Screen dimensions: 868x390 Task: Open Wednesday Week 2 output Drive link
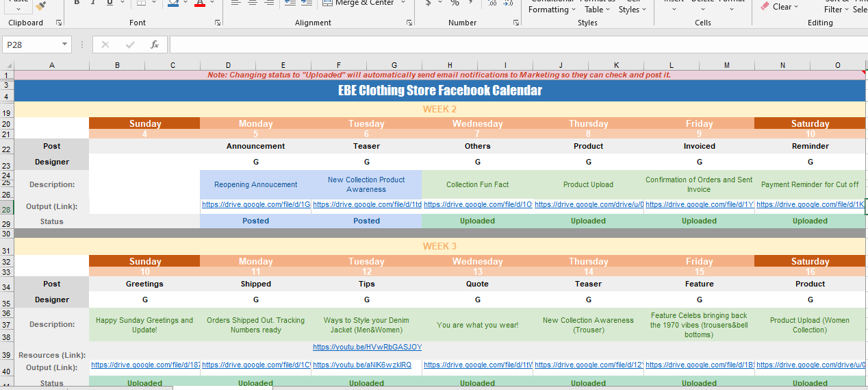[478, 204]
